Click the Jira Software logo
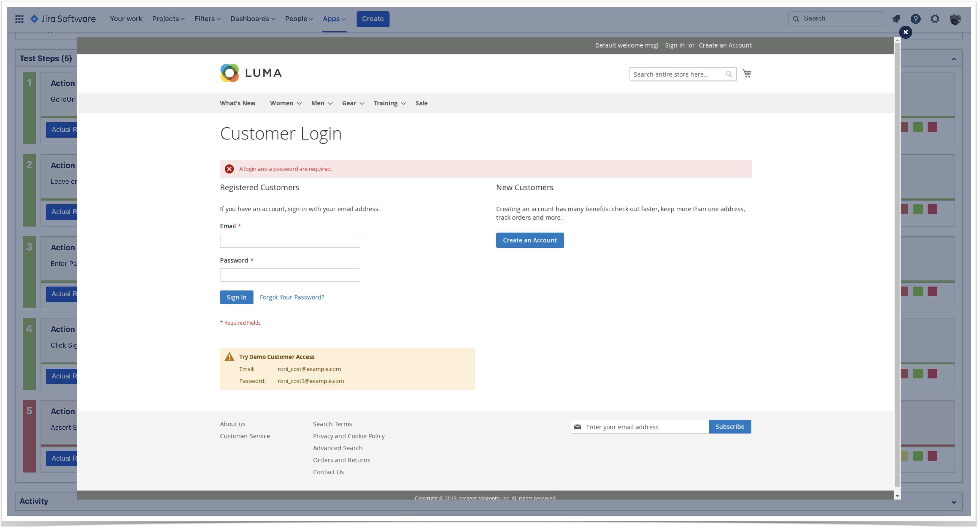The width and height of the screenshot is (980, 529). click(63, 19)
